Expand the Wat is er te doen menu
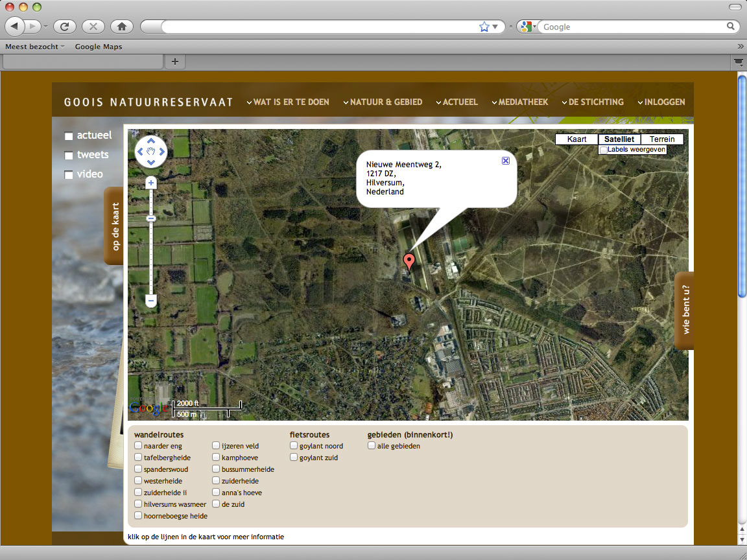This screenshot has height=560, width=747. [288, 102]
